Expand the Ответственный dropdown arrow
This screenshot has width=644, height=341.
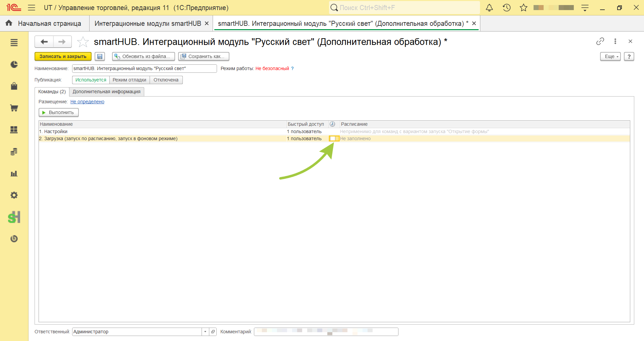[205, 332]
